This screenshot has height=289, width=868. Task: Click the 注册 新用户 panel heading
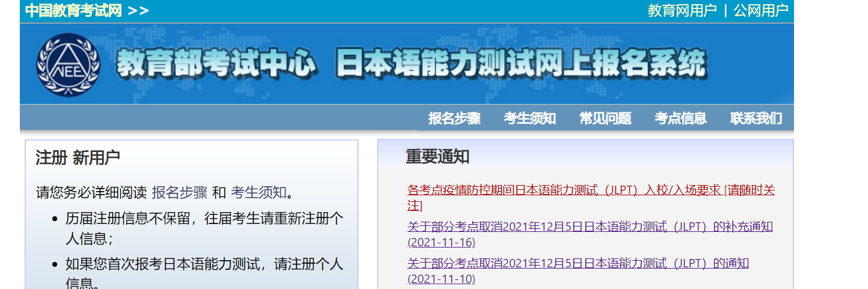coord(78,158)
